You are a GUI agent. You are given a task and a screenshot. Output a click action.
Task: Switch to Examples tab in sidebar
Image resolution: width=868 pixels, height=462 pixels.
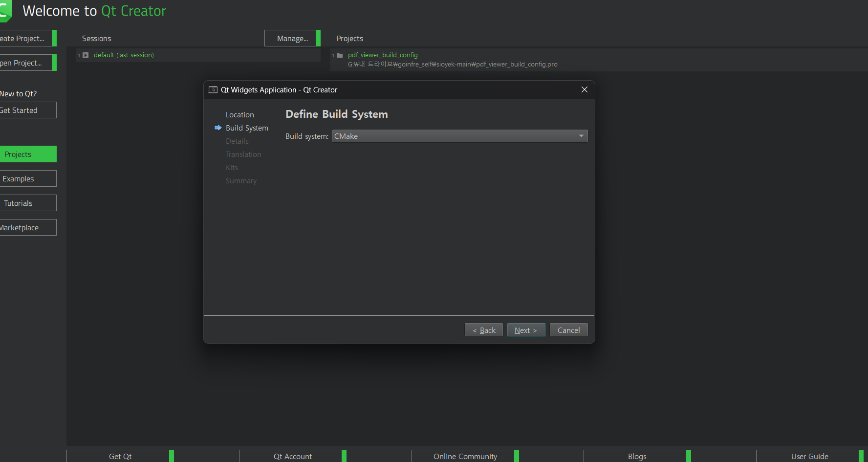click(x=28, y=178)
